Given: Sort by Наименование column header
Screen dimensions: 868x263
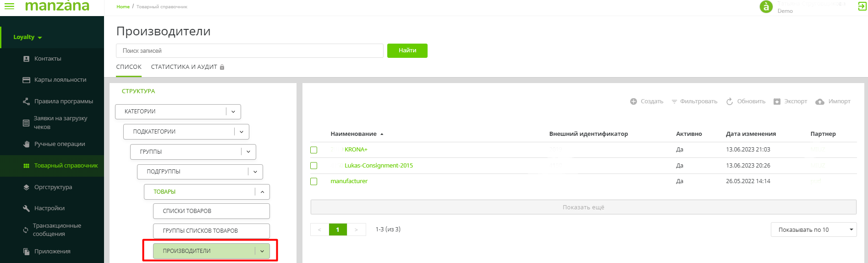Looking at the screenshot, I should [353, 134].
